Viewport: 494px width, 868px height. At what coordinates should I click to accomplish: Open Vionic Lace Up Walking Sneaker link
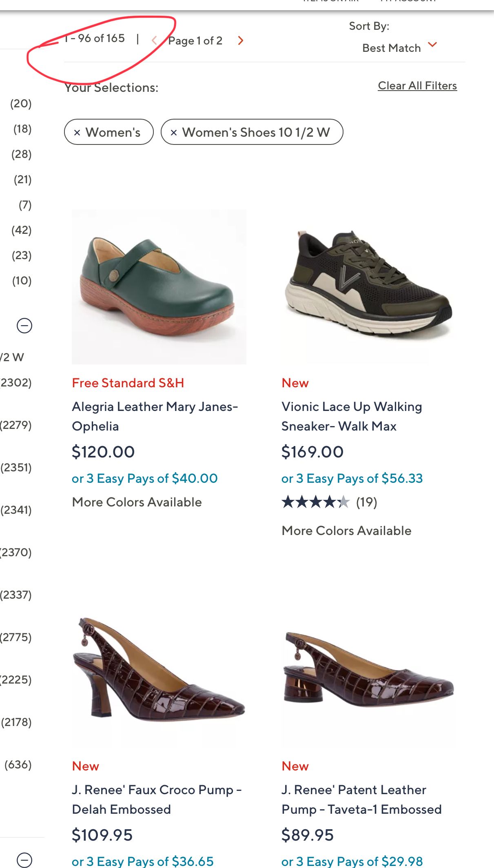click(351, 416)
